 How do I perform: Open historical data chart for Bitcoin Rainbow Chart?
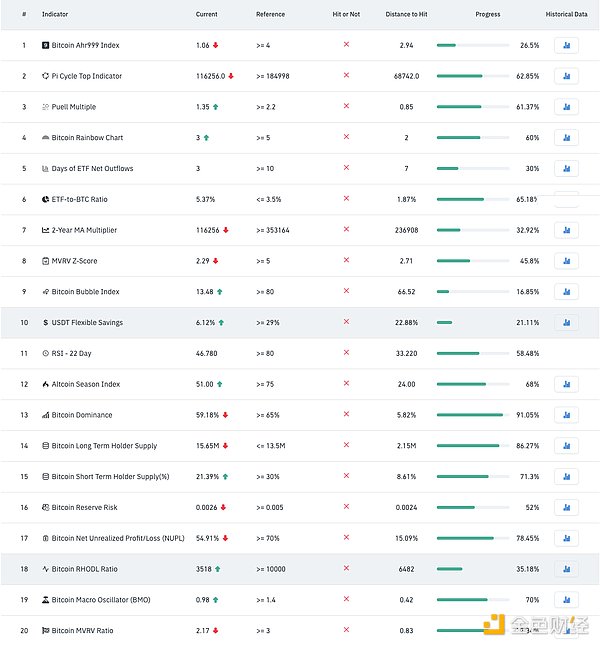pos(566,138)
